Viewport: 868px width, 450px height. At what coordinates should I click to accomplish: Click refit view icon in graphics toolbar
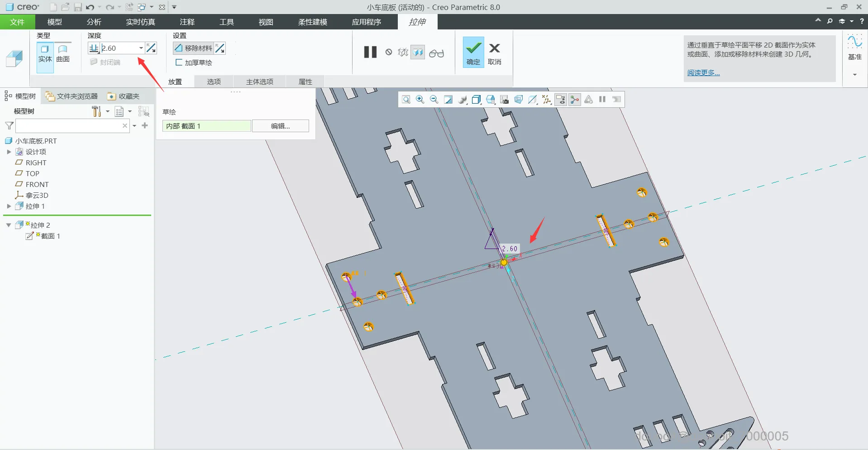(x=406, y=100)
